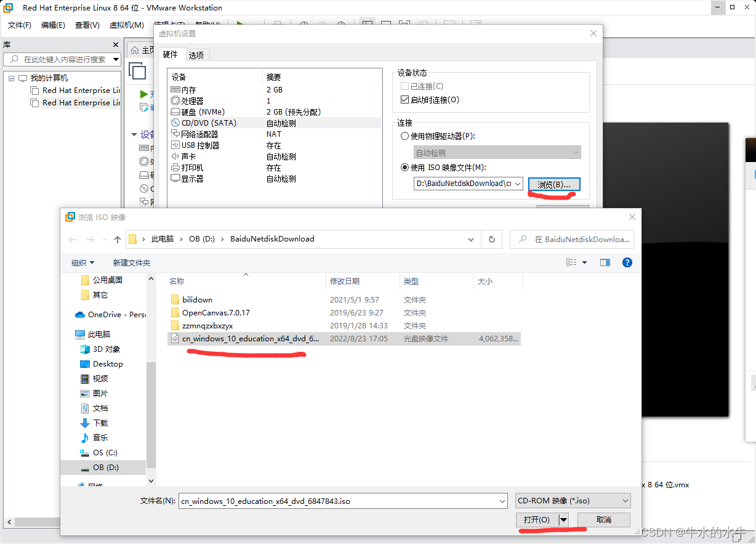Select OS (C:) drive in sidebar
This screenshot has width=756, height=544.
pyautogui.click(x=99, y=453)
